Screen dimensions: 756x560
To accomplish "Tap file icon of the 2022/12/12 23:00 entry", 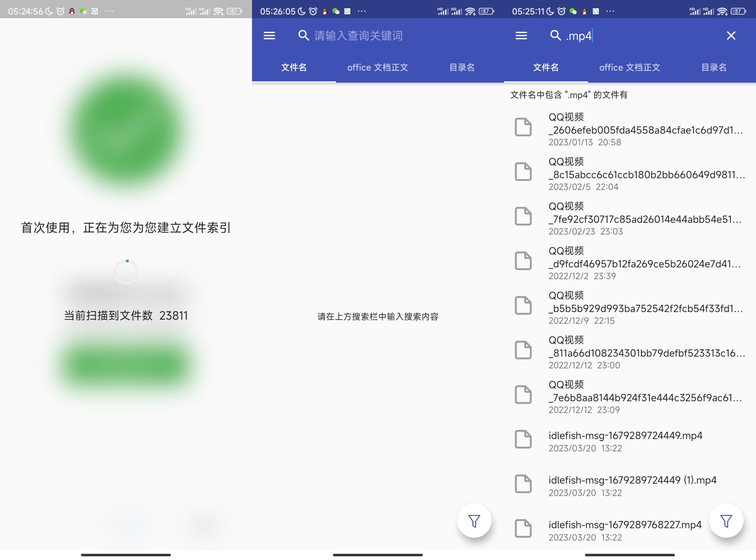I will (523, 350).
